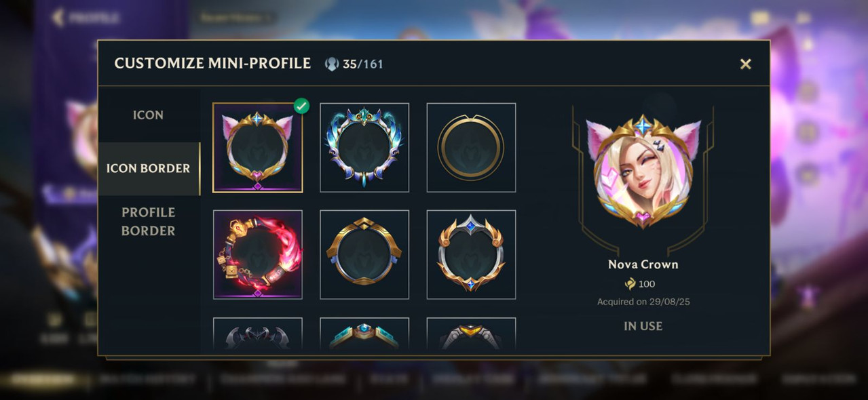This screenshot has width=868, height=400.
Task: Select the gray border with yellow gem
Action: (x=471, y=334)
